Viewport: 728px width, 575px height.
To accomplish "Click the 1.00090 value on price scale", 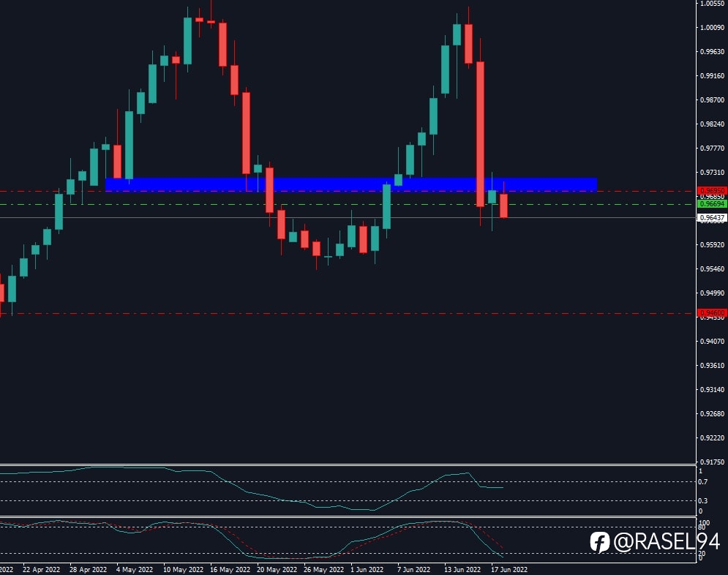I will 712,27.
